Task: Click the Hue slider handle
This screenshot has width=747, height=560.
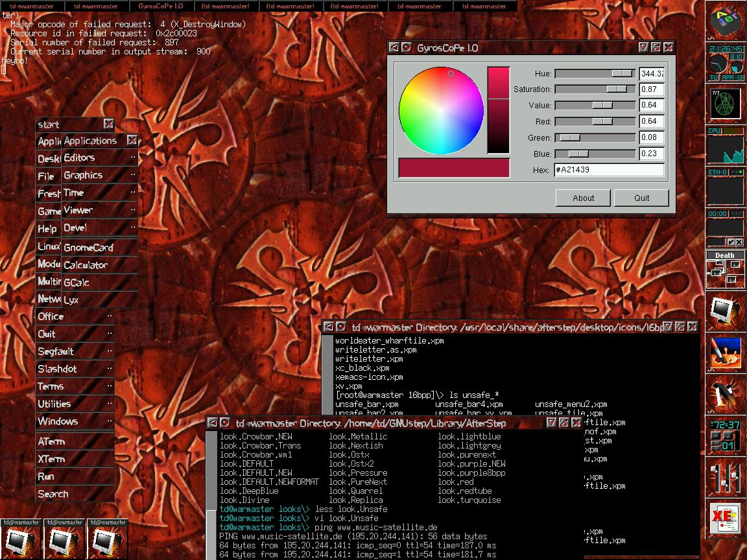Action: [622, 73]
